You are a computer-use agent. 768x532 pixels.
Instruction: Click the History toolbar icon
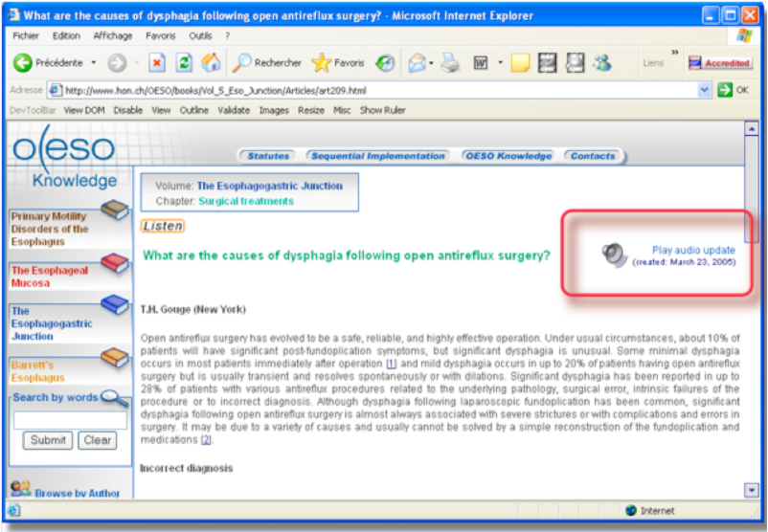coord(385,63)
